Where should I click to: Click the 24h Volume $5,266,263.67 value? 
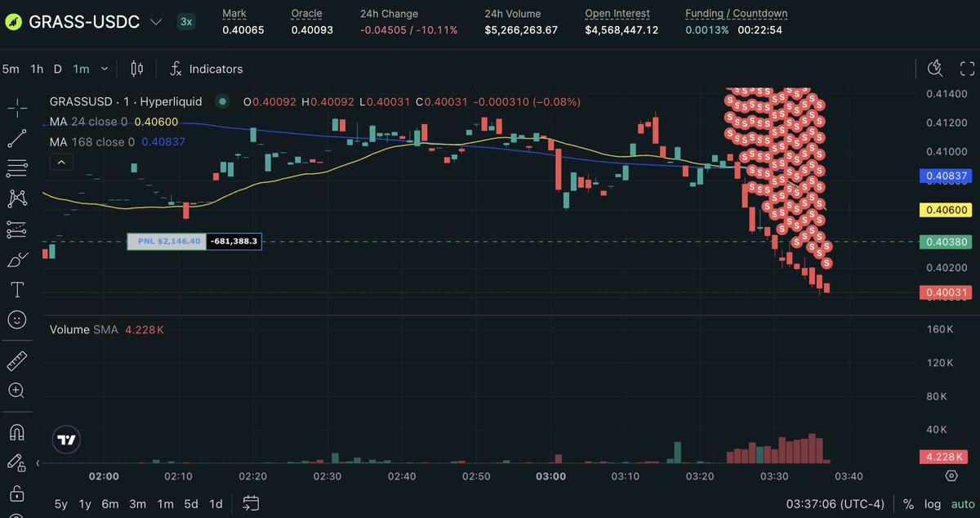coord(521,30)
